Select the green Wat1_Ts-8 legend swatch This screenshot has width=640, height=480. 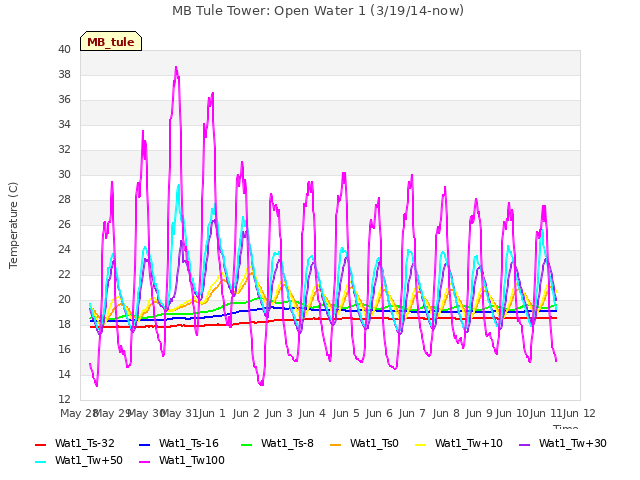click(247, 444)
